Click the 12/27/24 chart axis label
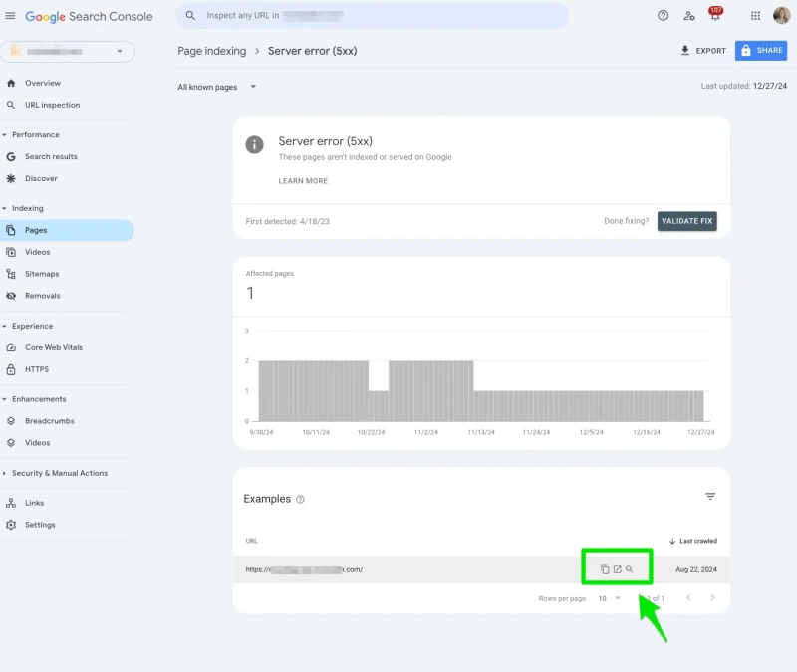797x672 pixels. tap(700, 432)
